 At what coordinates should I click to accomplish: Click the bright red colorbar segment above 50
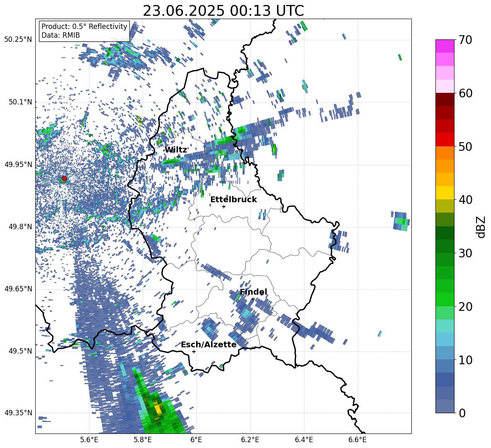point(445,140)
